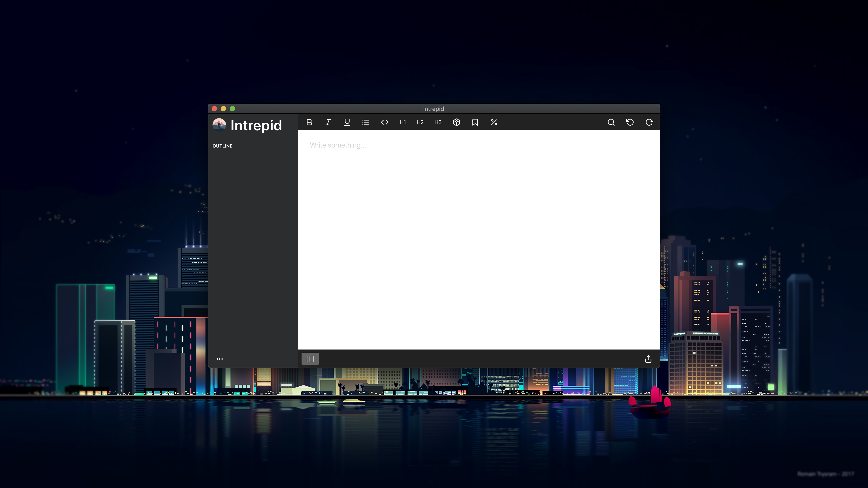The width and height of the screenshot is (868, 488).
Task: Click the Intrepid logo avatar
Action: pos(219,125)
